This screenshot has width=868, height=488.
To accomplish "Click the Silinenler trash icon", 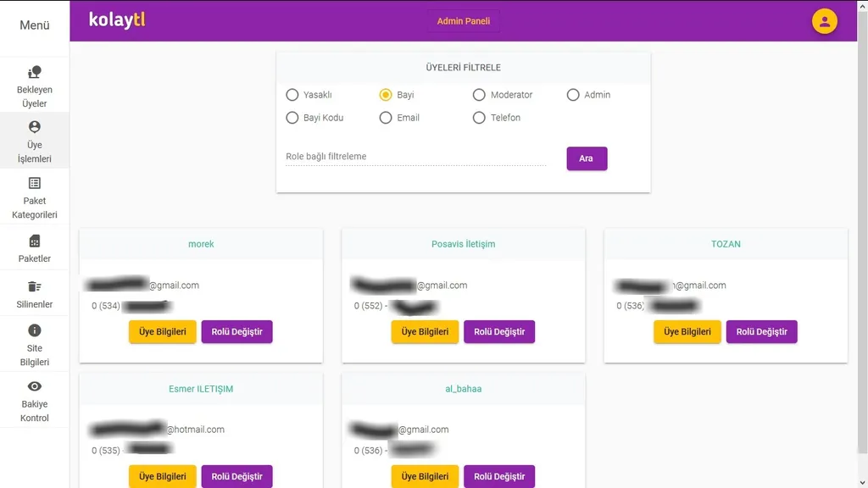I will click(35, 286).
